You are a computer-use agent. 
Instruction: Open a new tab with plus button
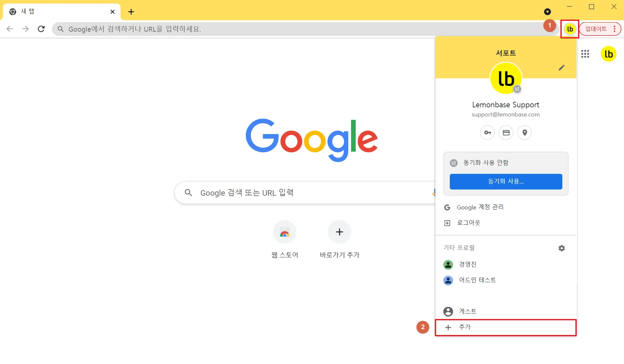(x=131, y=12)
